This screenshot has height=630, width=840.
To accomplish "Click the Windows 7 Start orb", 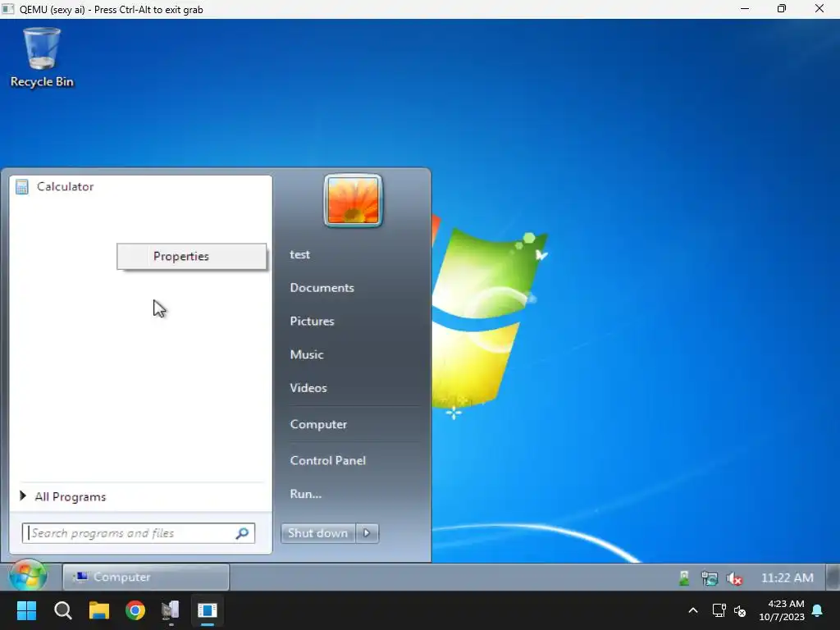I will [28, 576].
